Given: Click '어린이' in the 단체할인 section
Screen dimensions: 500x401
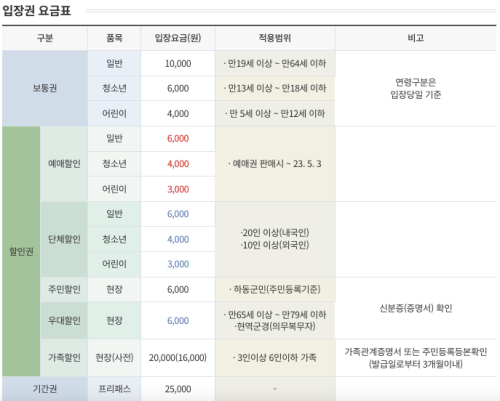Looking at the screenshot, I should pos(114,264).
